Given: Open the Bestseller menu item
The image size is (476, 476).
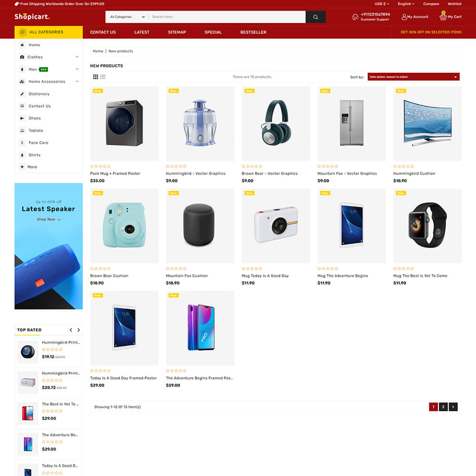Looking at the screenshot, I should click(253, 32).
